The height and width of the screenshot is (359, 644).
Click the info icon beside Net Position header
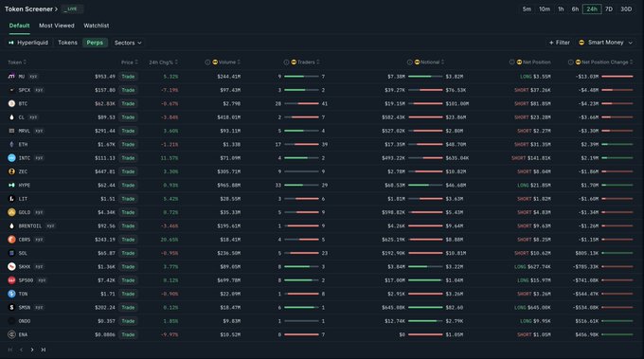511,62
